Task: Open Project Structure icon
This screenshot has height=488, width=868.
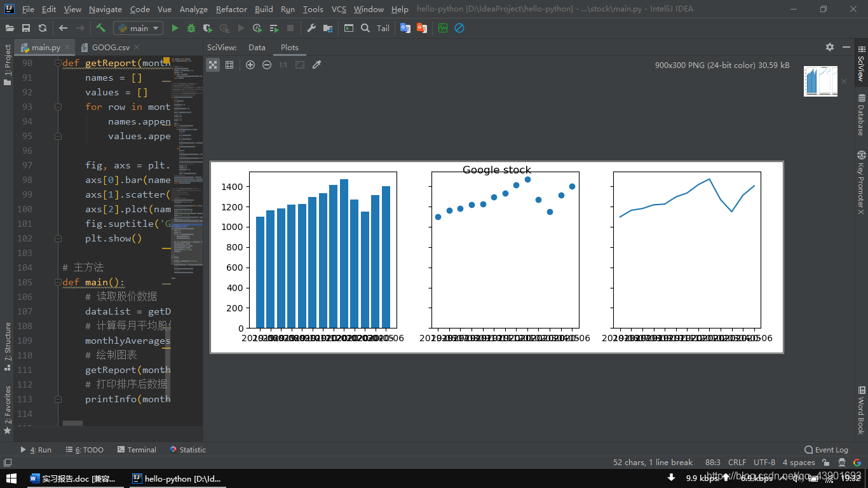Action: [328, 28]
